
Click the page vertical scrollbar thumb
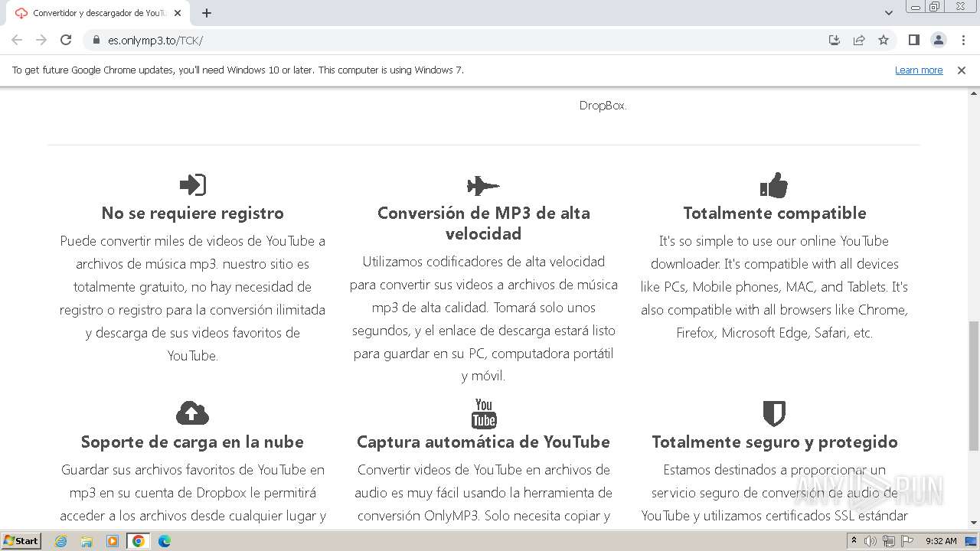(973, 386)
